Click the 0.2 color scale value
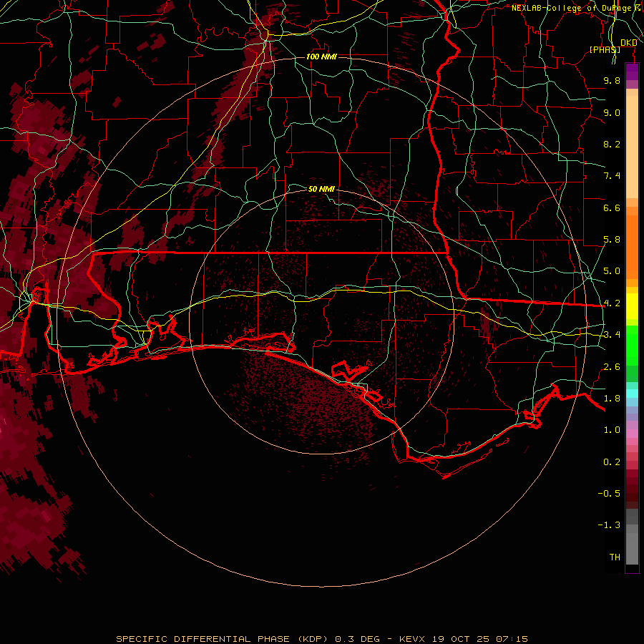 pyautogui.click(x=612, y=462)
